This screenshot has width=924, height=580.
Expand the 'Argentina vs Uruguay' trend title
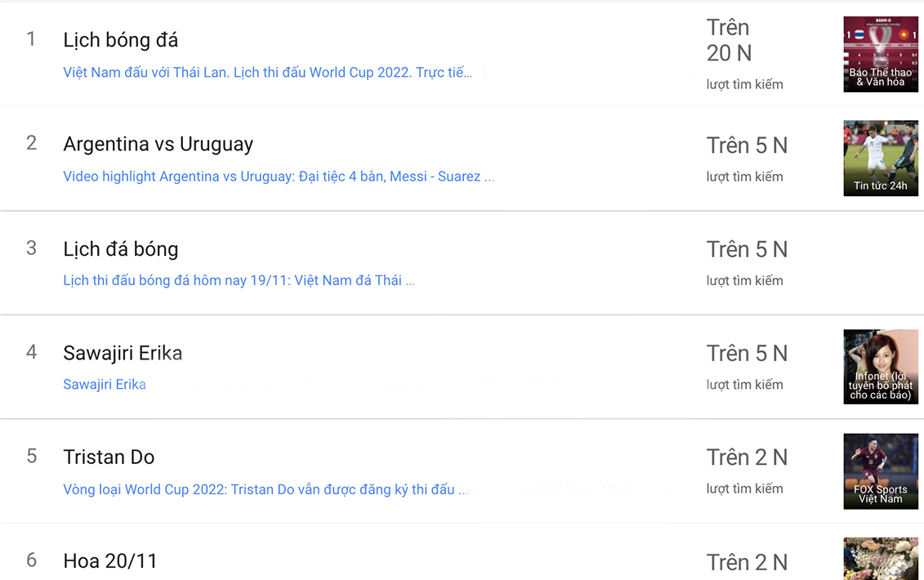click(158, 145)
